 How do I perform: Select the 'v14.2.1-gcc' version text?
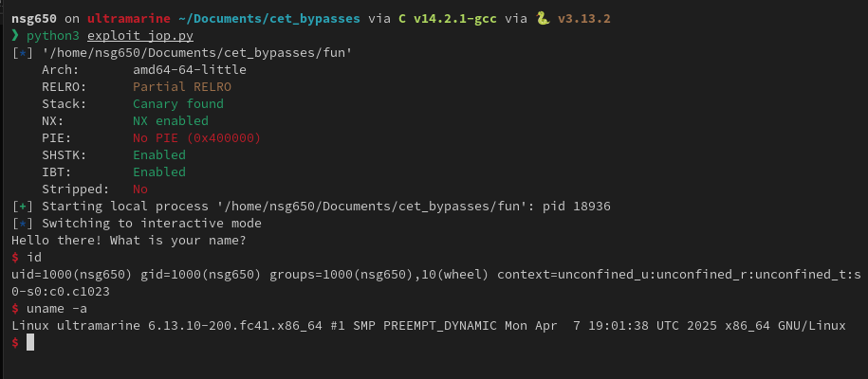pos(454,19)
